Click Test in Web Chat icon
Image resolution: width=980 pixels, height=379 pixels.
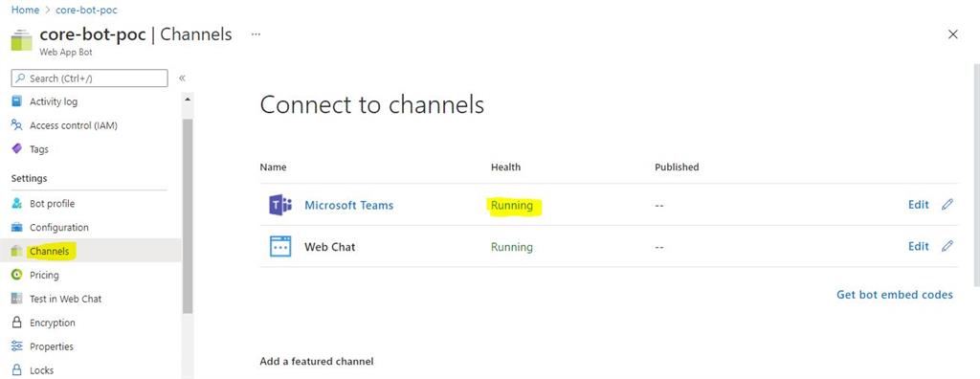17,299
